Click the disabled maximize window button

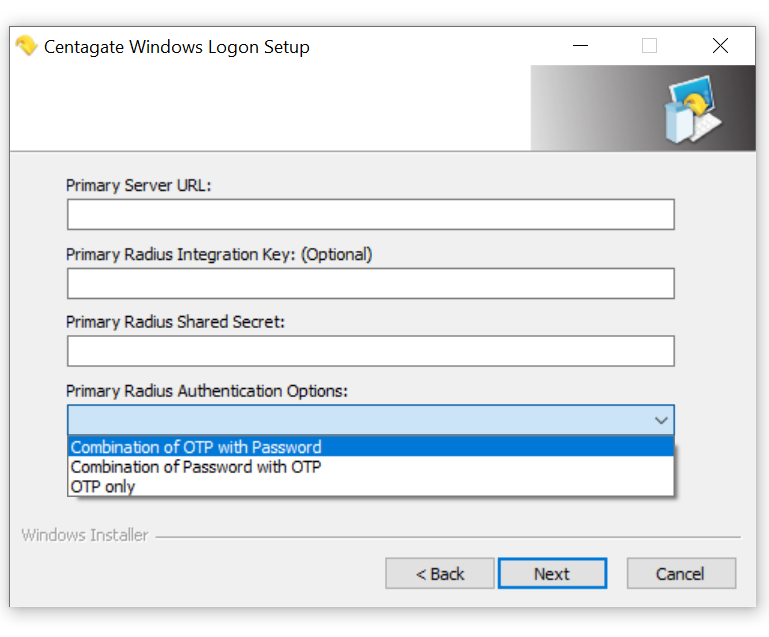[649, 46]
